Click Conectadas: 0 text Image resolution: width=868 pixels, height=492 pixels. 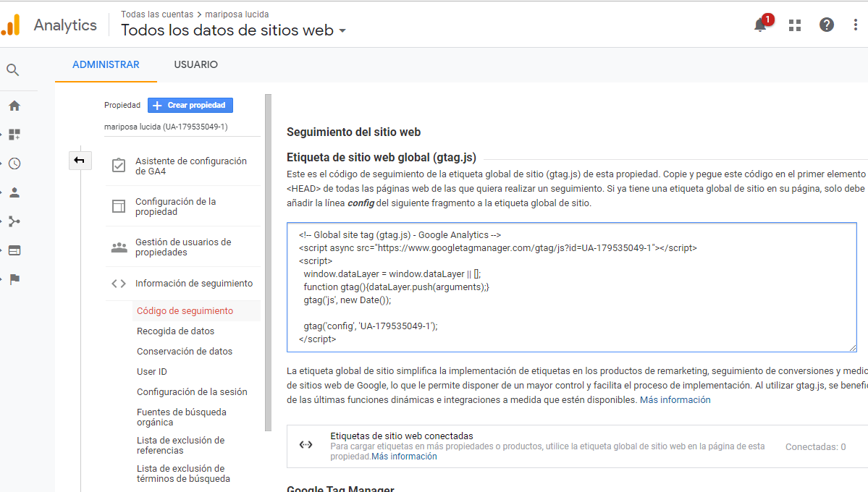coord(815,446)
